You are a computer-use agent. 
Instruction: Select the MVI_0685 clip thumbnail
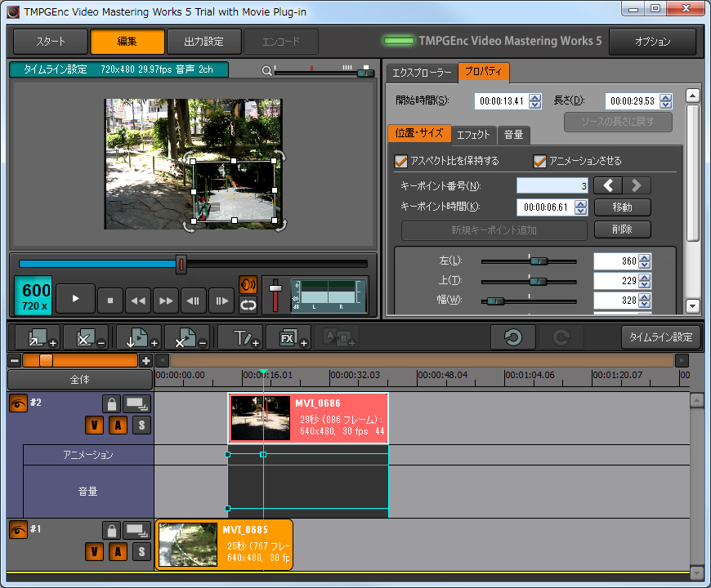(x=187, y=545)
